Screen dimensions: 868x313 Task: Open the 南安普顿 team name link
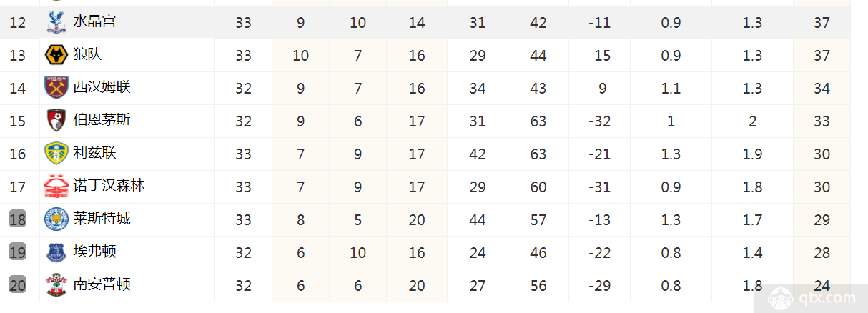[102, 284]
